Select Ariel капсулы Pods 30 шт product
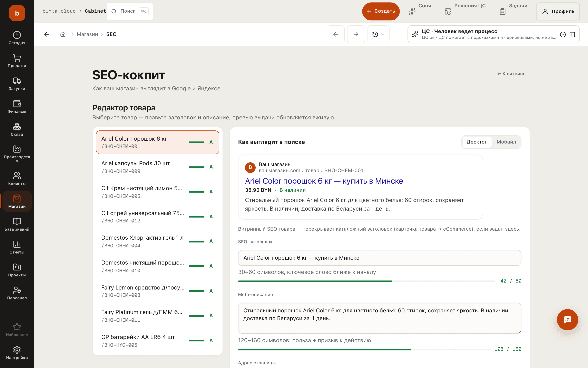The image size is (588, 368). [x=157, y=167]
